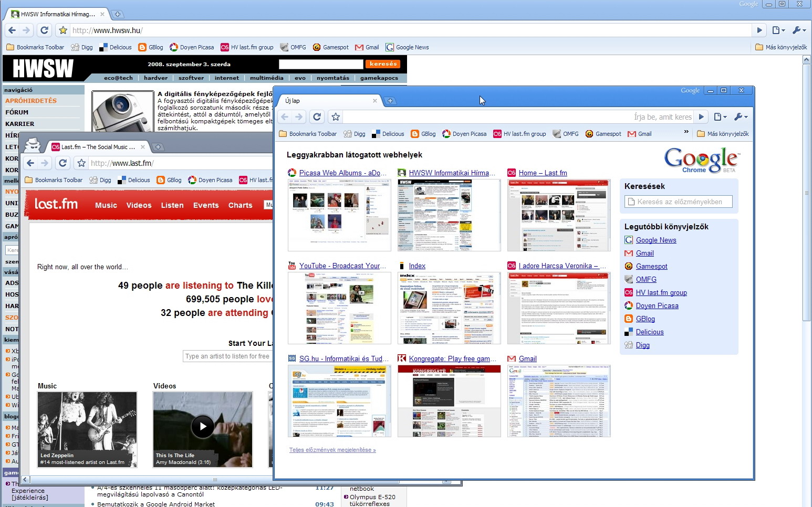
Task: Click OMFG bookmark in front window toolbar
Action: 566,134
